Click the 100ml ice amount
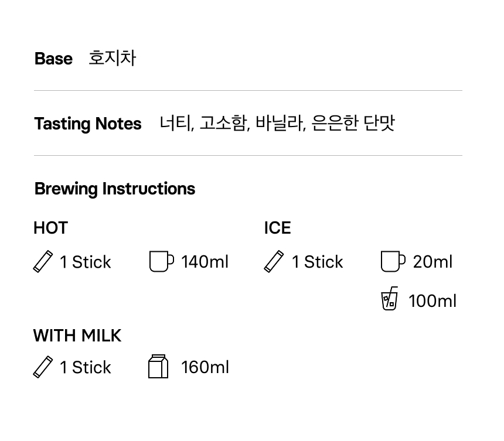The width and height of the screenshot is (504, 441). coord(432,301)
